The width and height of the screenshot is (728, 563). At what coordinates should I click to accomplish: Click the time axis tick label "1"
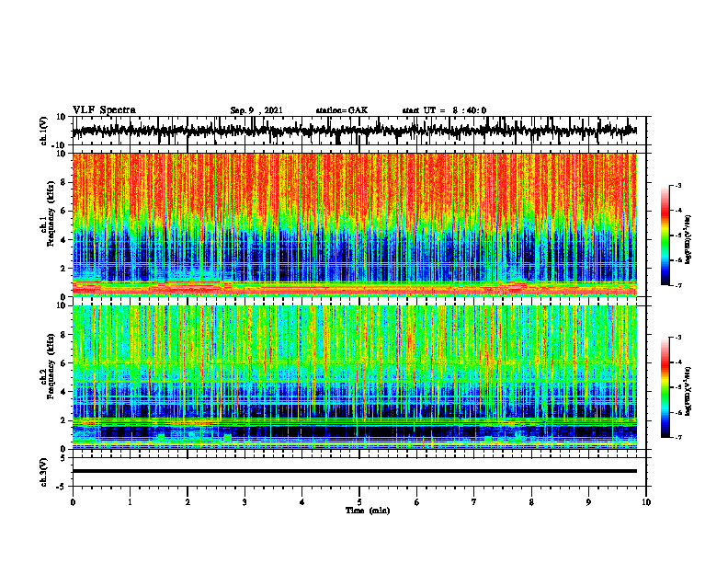[130, 502]
